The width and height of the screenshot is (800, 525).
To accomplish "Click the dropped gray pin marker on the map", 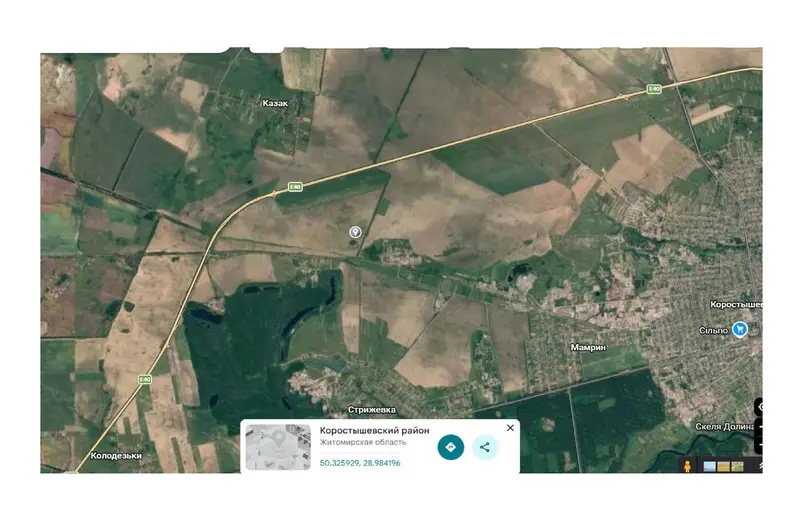I will pos(355,232).
